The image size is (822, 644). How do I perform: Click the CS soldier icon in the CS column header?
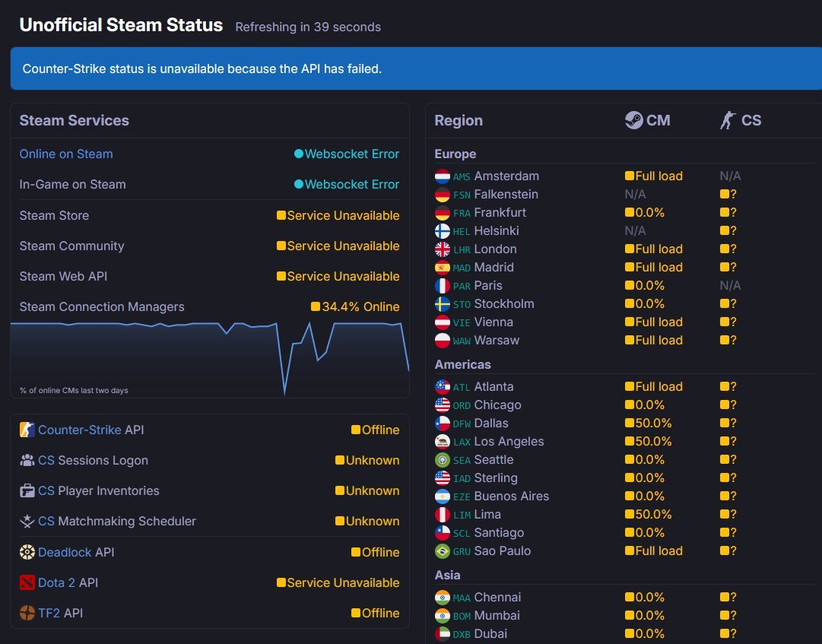pyautogui.click(x=728, y=119)
